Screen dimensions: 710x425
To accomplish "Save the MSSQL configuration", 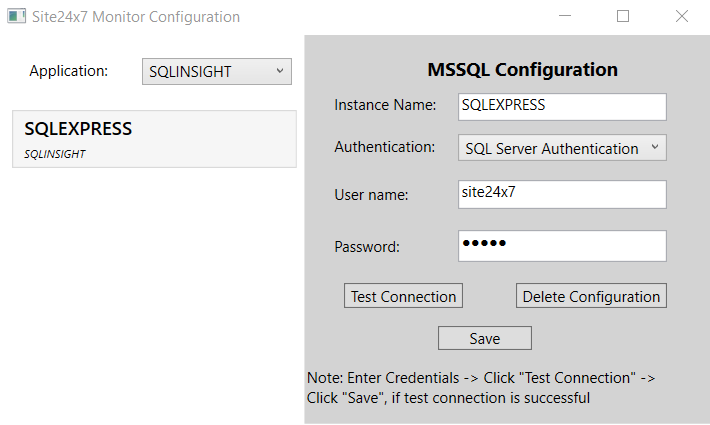I will [485, 338].
